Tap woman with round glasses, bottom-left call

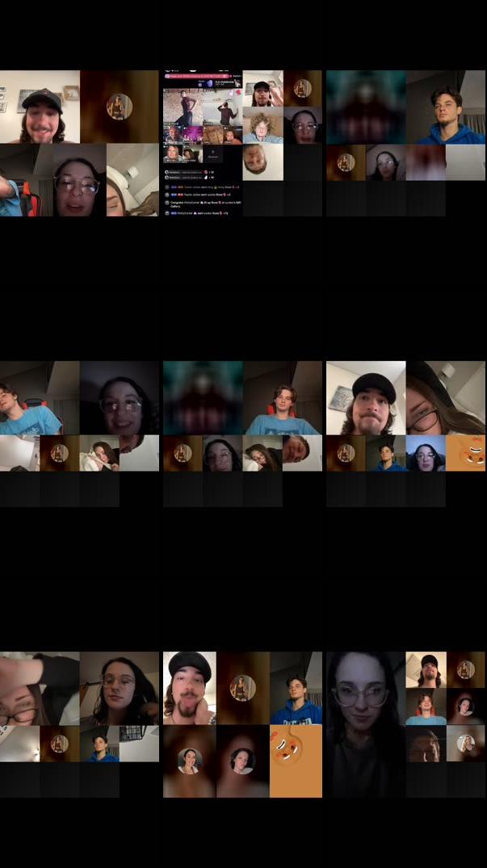pyautogui.click(x=120, y=688)
